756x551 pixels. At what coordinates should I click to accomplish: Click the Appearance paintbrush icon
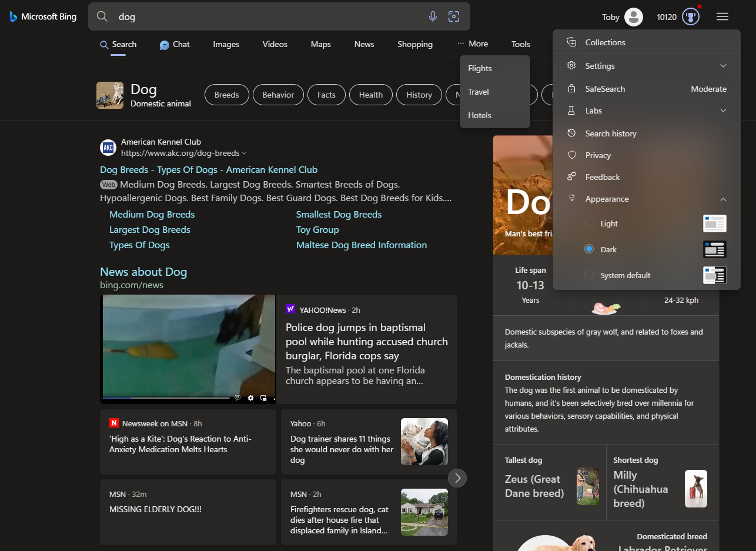point(571,199)
